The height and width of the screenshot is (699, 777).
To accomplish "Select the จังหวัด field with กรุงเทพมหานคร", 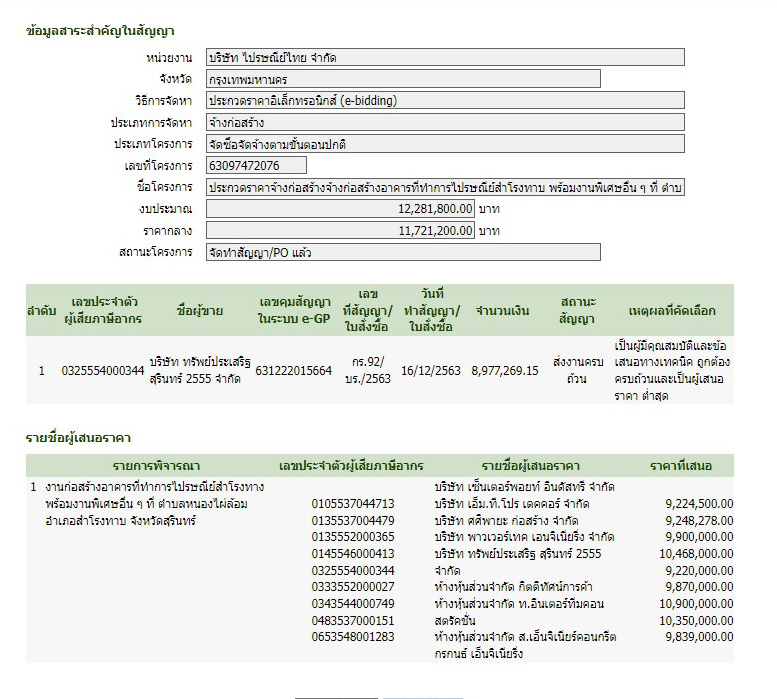I will [402, 79].
